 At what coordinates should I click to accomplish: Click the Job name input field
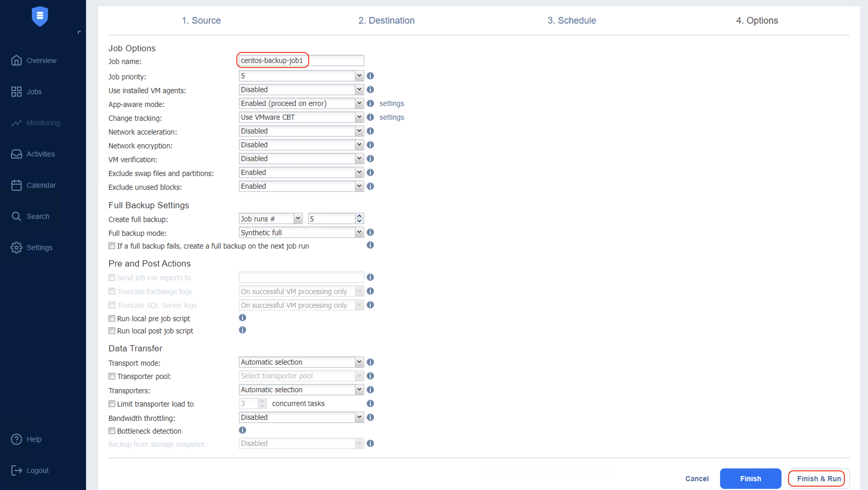click(x=301, y=60)
